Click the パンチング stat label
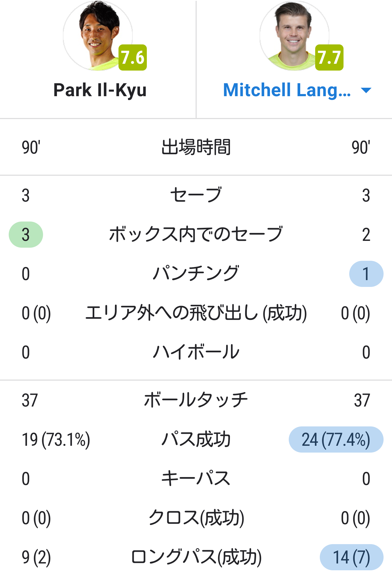The height and width of the screenshot is (582, 392). pos(196,274)
